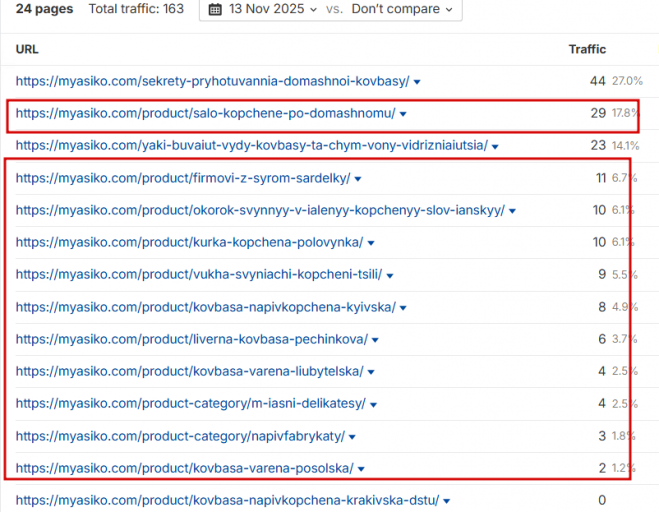This screenshot has width=659, height=512.
Task: Click the Total traffic: 163 text
Action: (136, 9)
